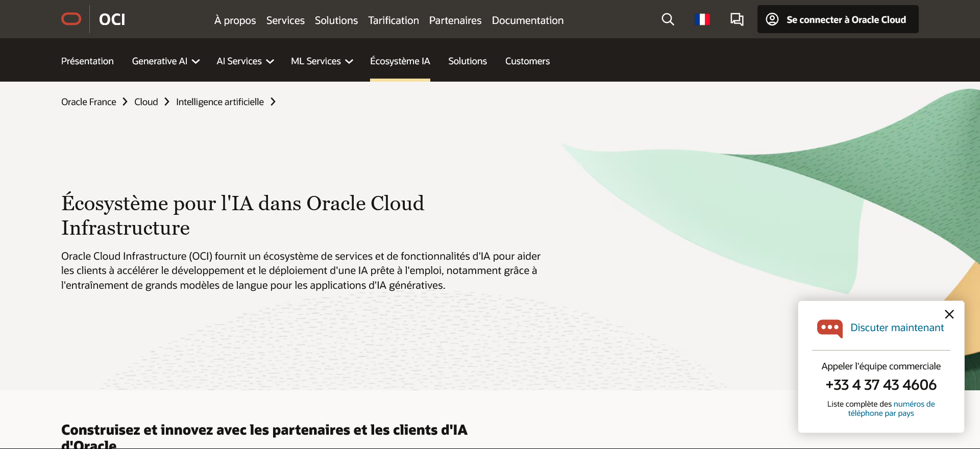Click Construisez et innovez section heading
The image size is (980, 449).
[x=264, y=436]
